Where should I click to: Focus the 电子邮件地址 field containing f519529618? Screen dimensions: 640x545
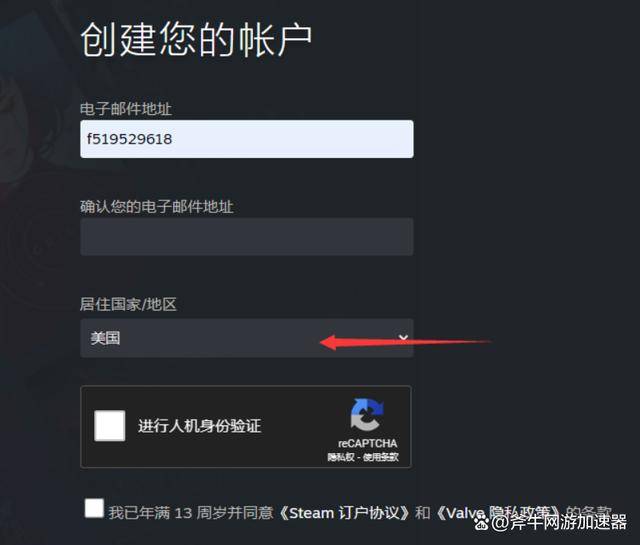(247, 139)
